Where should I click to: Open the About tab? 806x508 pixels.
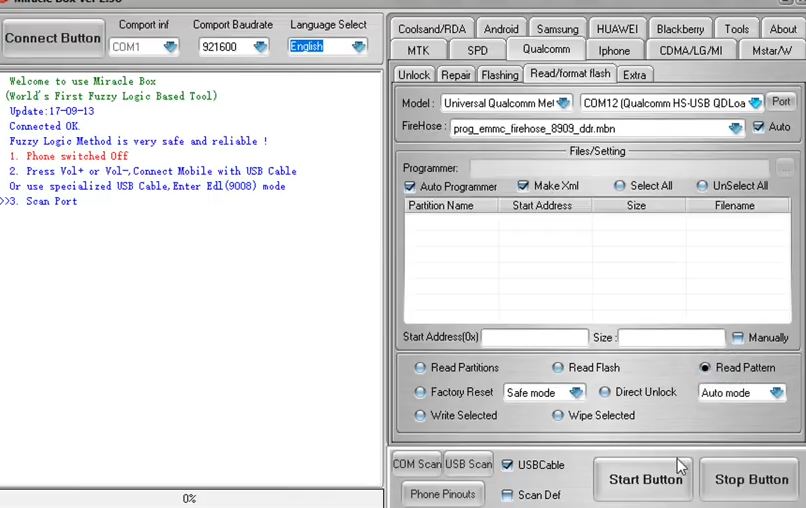click(782, 29)
